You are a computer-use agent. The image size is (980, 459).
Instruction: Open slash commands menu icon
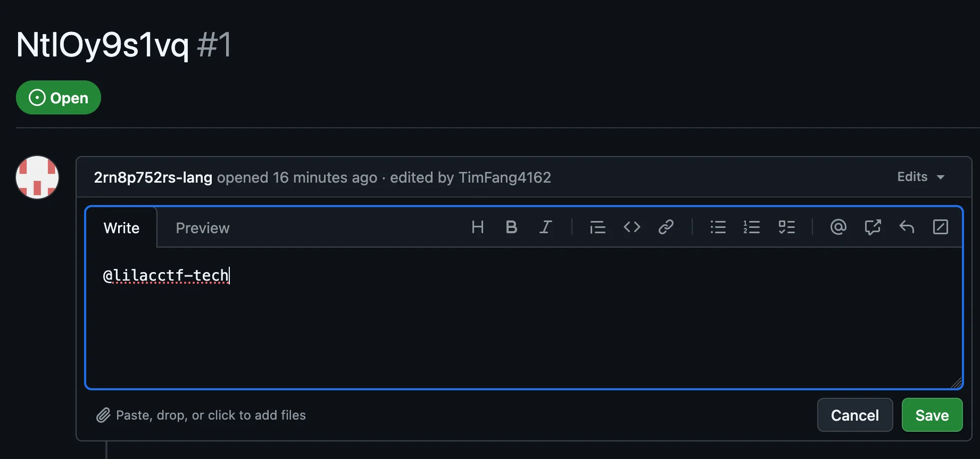point(941,227)
